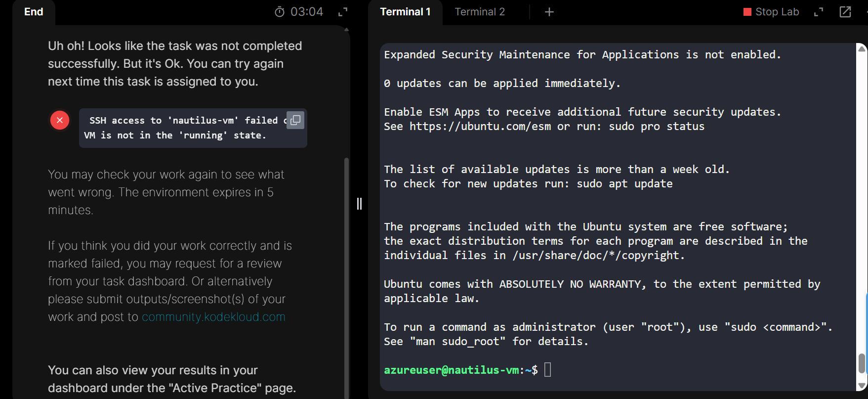Click the red Stop Lab square icon
Viewport: 868px width, 399px height.
(747, 12)
